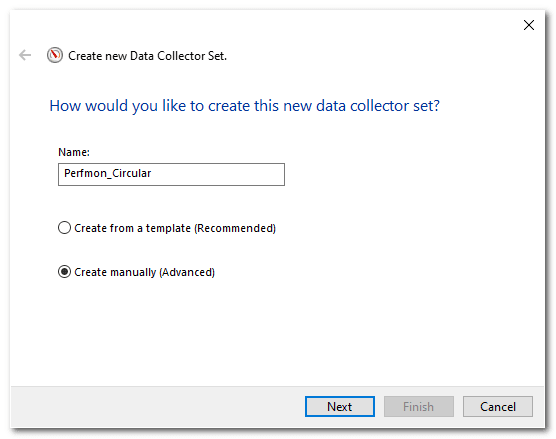556x439 pixels.
Task: Click the "How would you like to create" heading
Action: [x=244, y=106]
